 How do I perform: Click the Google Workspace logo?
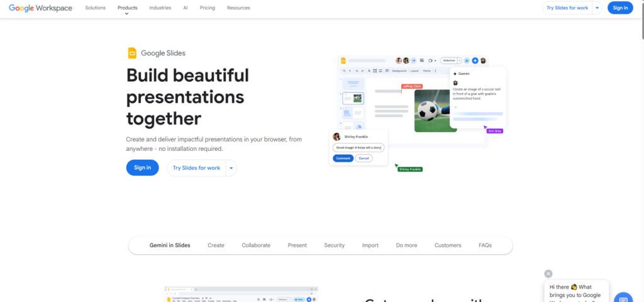[x=40, y=8]
